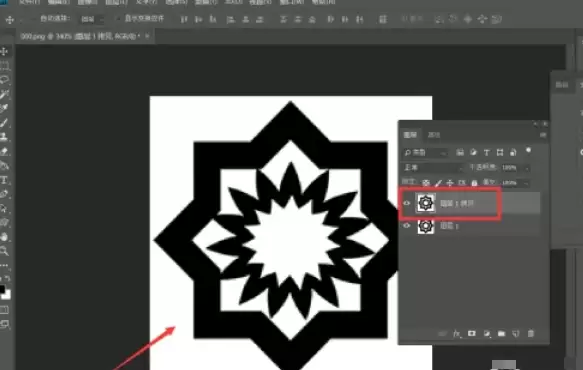
Task: Open the Edit Toolbar three-dots button
Action: 4,266
